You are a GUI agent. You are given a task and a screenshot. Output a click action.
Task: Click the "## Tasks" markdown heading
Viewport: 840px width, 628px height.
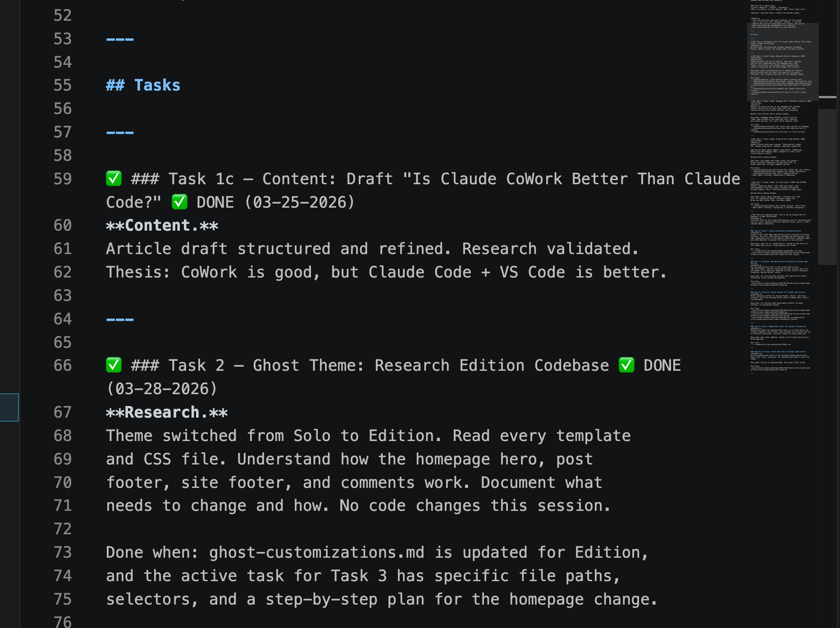tap(143, 85)
